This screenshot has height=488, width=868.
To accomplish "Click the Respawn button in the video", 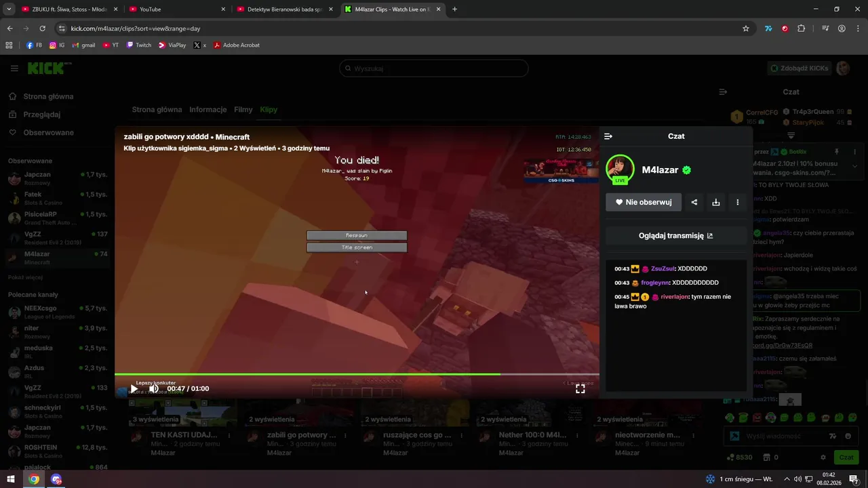I will point(357,235).
